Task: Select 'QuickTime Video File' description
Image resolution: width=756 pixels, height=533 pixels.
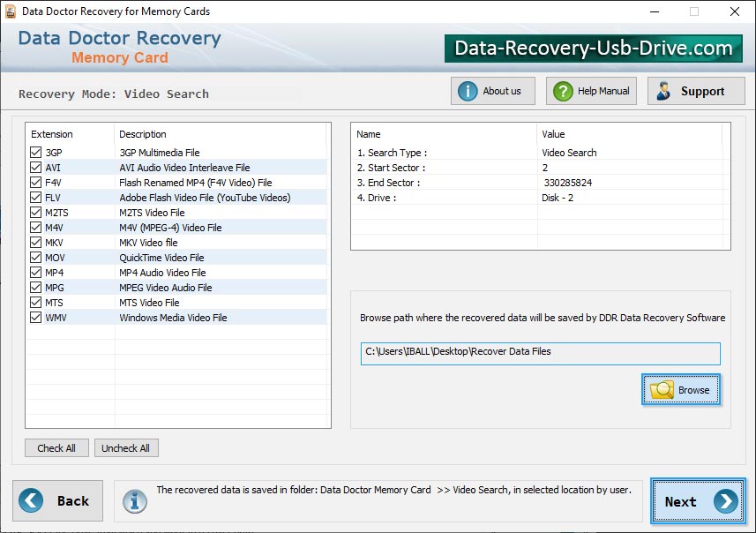Action: pyautogui.click(x=161, y=257)
